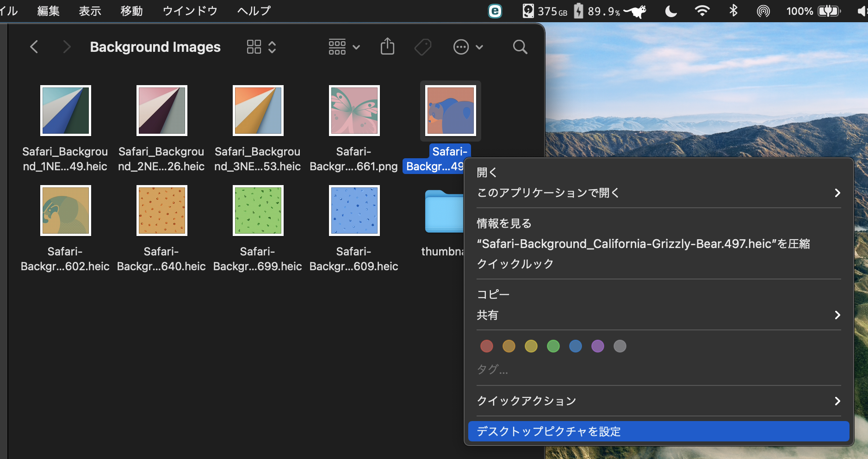Screen dimensions: 868x459
Task: Click the Finder forward navigation arrow
Action: tap(67, 47)
